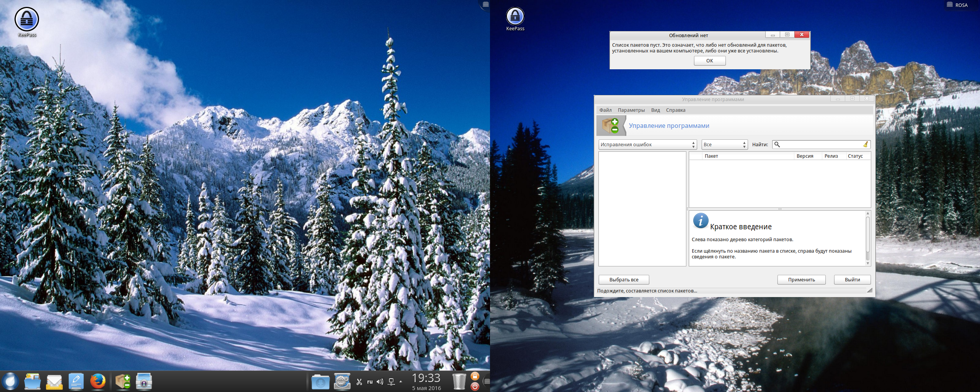Open the volume speaker tray icon
The width and height of the screenshot is (980, 392).
tap(380, 382)
